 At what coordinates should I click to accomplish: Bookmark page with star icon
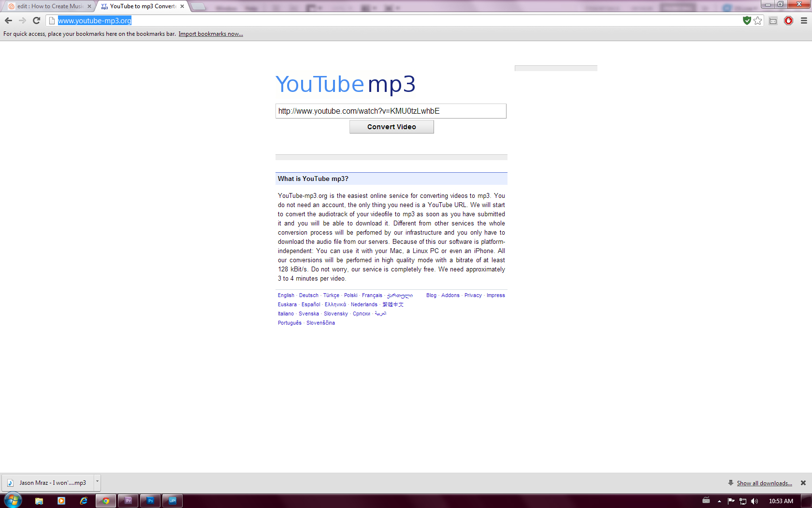point(758,20)
